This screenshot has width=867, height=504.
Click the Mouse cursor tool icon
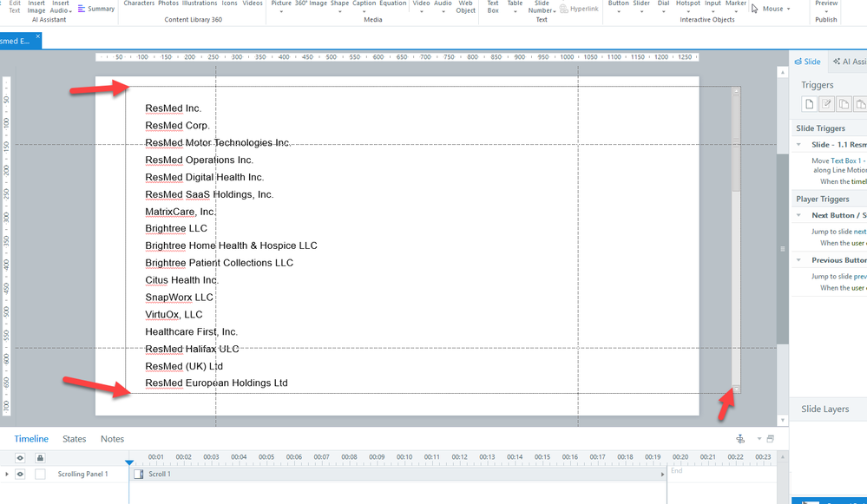point(755,9)
